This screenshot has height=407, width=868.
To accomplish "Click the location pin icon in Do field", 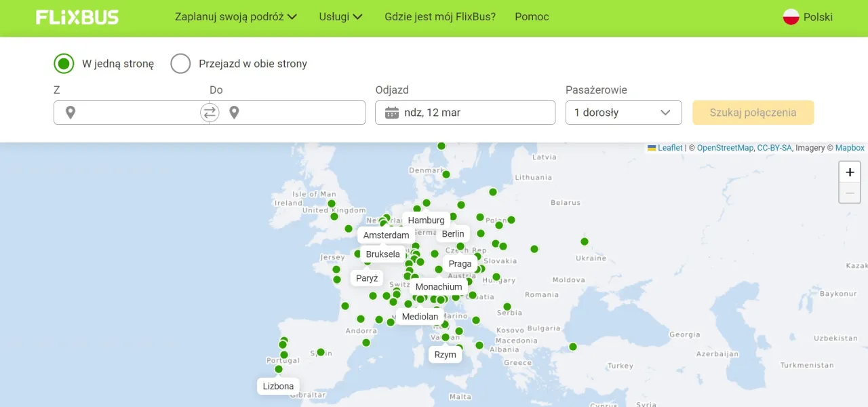I will pyautogui.click(x=234, y=113).
